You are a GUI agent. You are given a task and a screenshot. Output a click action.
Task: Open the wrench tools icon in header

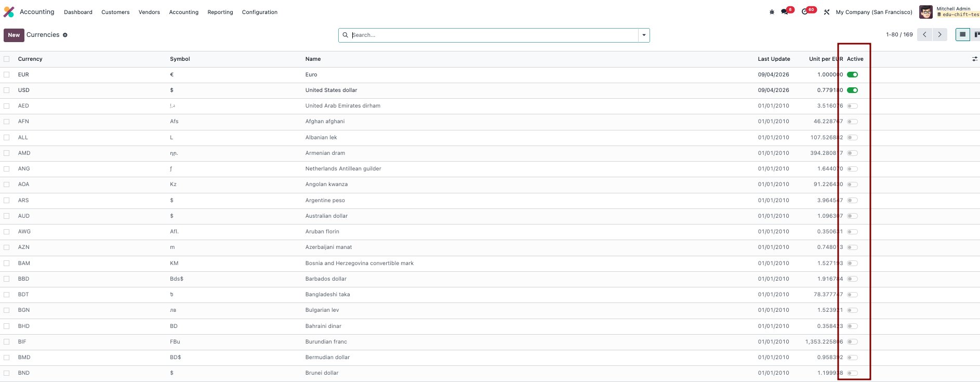point(827,12)
